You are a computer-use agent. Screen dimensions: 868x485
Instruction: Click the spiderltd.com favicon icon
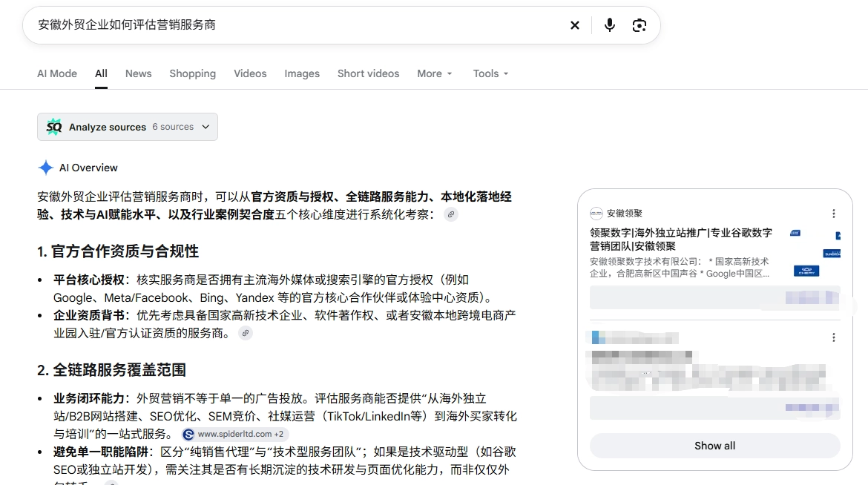[188, 434]
